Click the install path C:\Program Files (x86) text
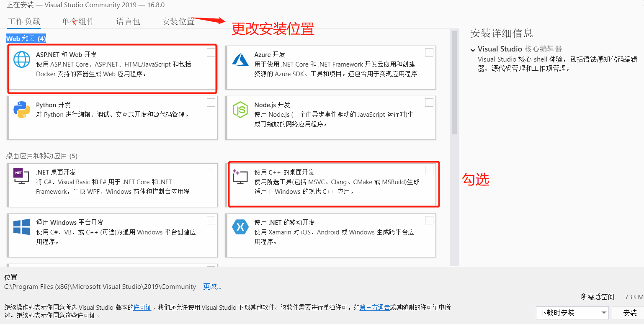The height and width of the screenshot is (324, 644). (100, 287)
